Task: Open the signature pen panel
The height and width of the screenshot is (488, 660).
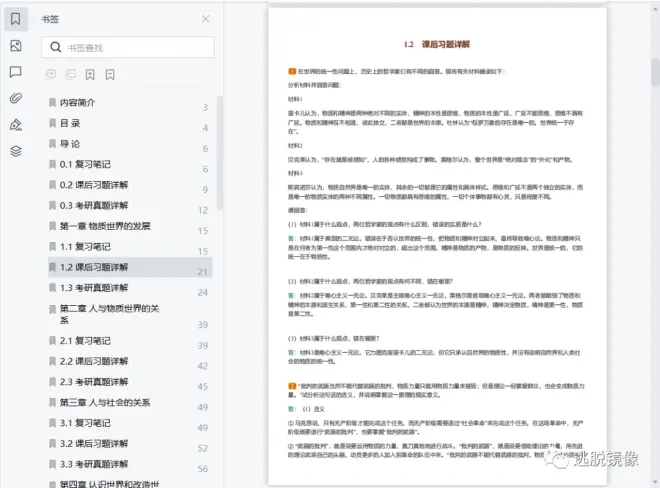Action: [x=15, y=125]
